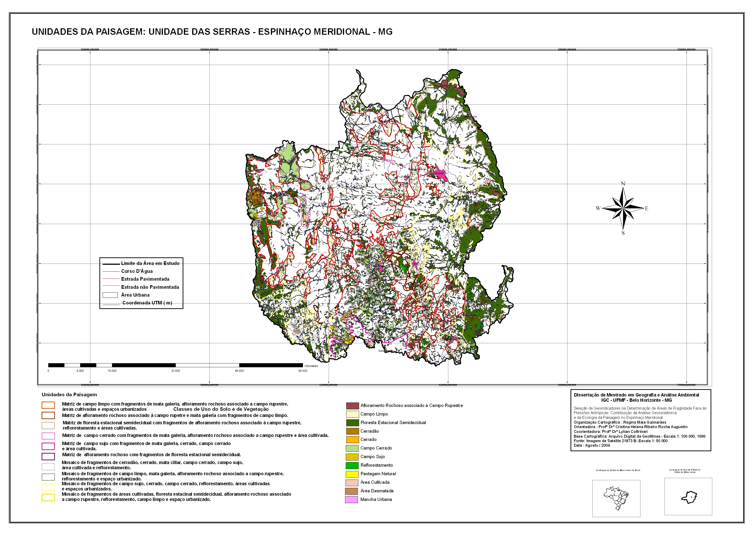Click the Limite da Área em Estudo line symbol
Screen dimensions: 756x534
[x=111, y=264]
